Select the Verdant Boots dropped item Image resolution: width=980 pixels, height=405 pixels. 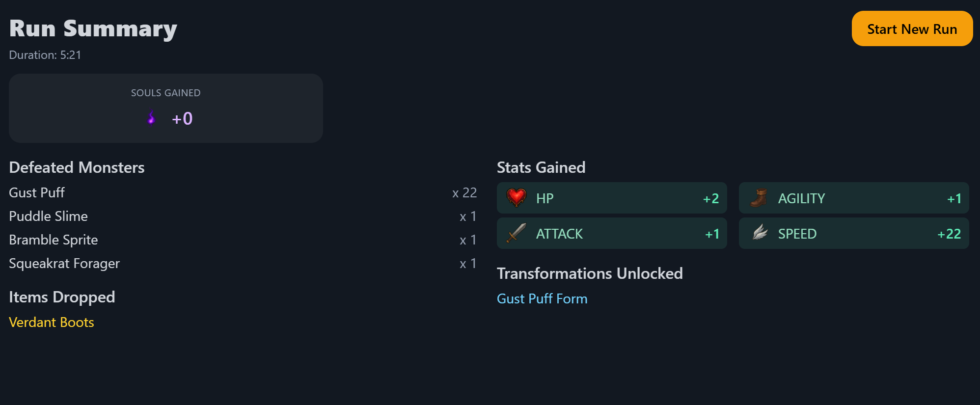pos(52,322)
